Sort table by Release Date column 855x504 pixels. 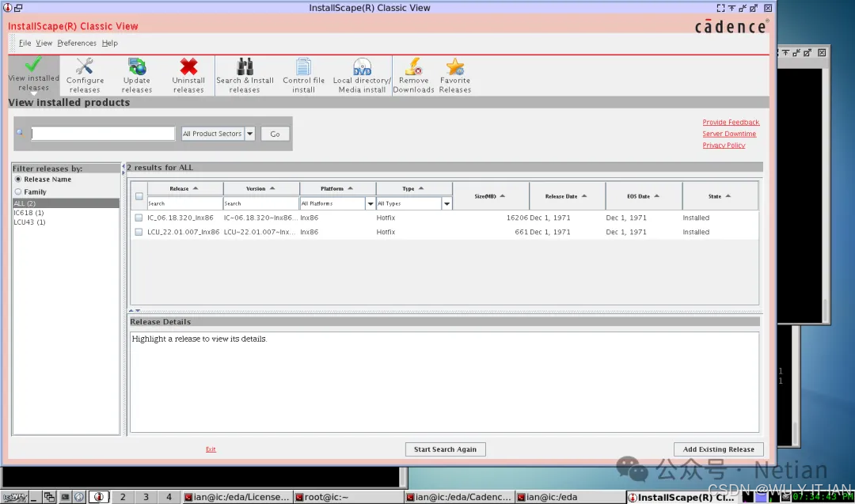coord(567,196)
